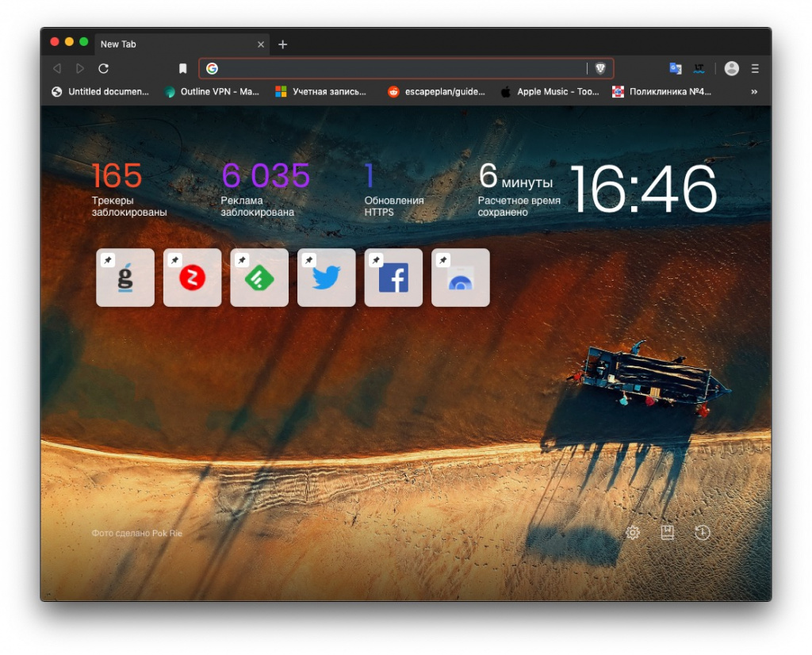Open the 'g' top site tile

(x=125, y=278)
